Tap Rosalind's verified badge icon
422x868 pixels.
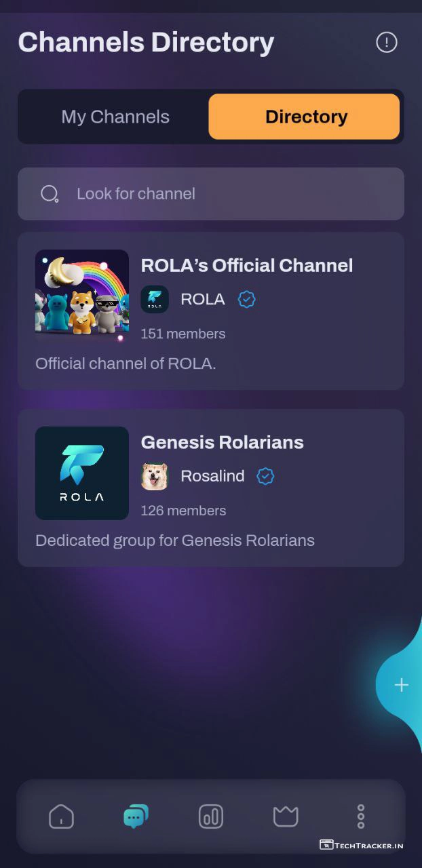[x=265, y=476]
